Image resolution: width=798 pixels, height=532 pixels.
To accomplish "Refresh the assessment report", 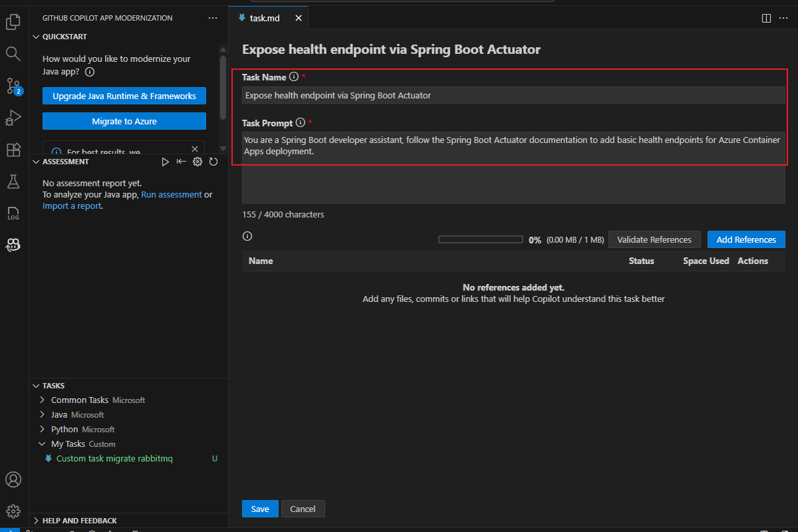I will tap(213, 161).
